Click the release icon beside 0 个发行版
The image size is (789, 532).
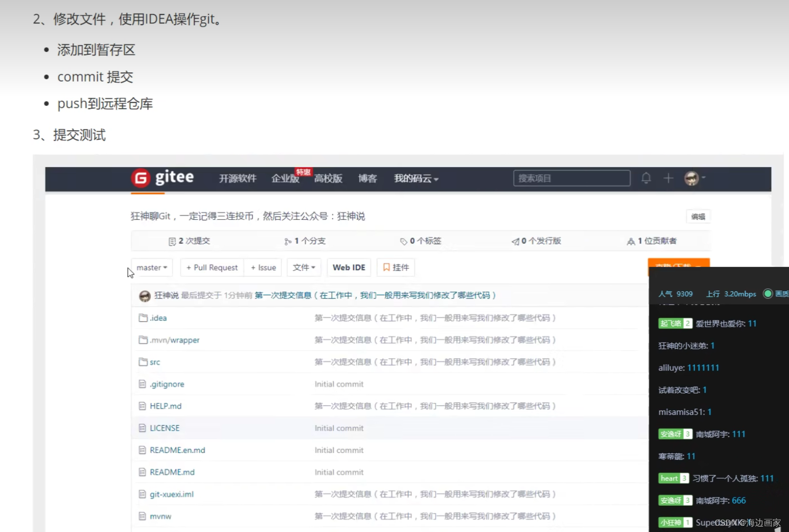tap(515, 241)
